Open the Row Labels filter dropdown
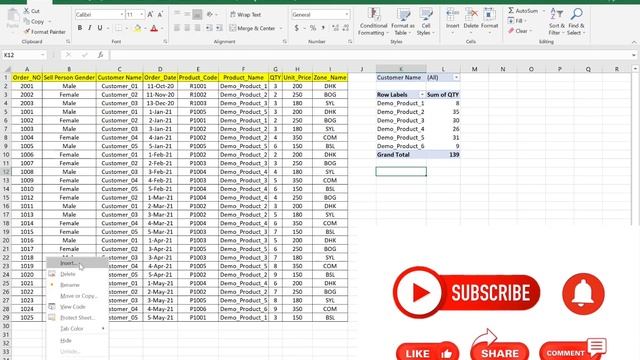The image size is (640, 360). coord(422,95)
